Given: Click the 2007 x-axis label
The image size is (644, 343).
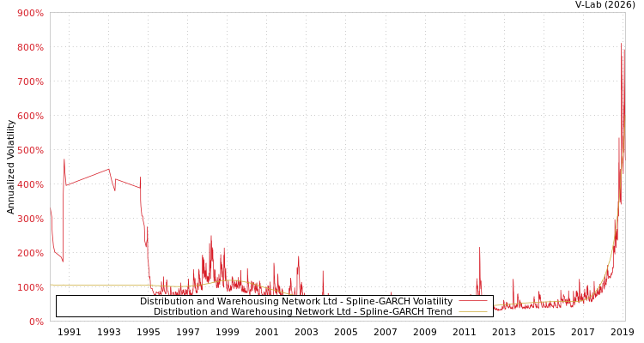Looking at the screenshot, I should (x=386, y=332).
